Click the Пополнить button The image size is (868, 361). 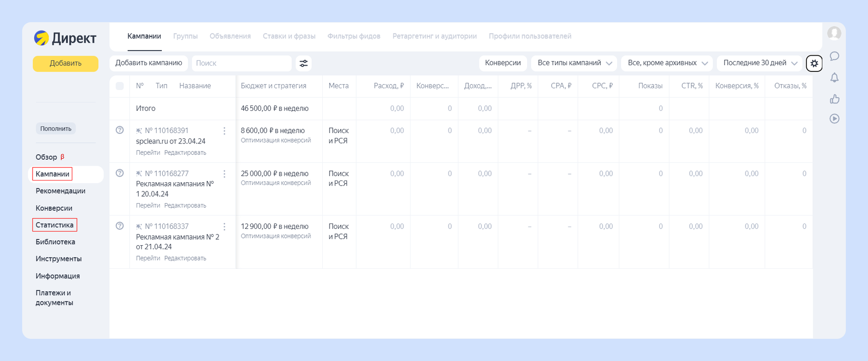point(56,128)
